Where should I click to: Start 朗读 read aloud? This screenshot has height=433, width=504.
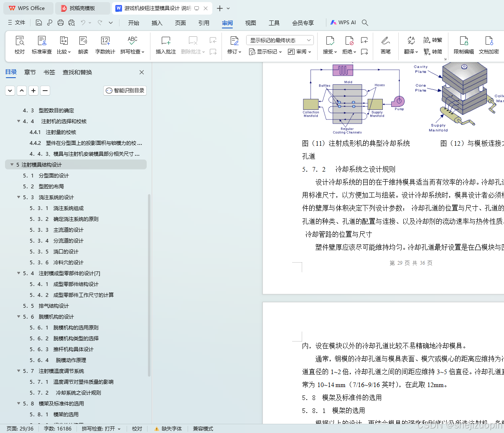(x=83, y=45)
